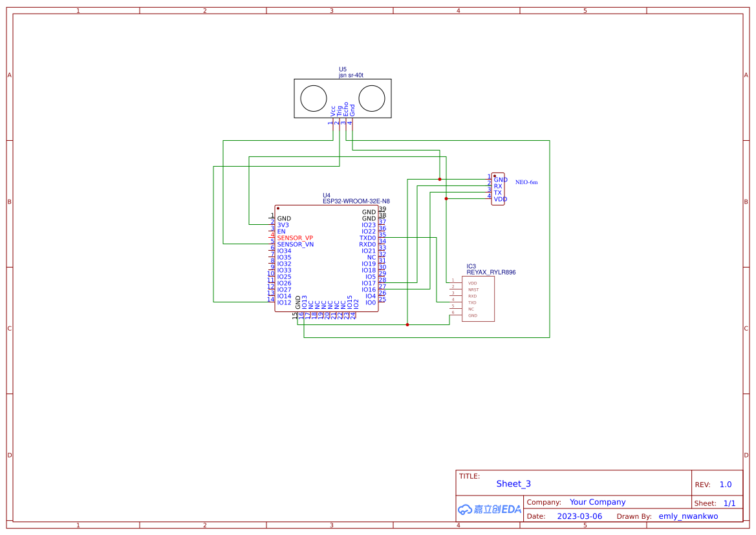Select the ESP32-WROOM-32E-N8 component body
This screenshot has width=756, height=535.
coord(327,258)
